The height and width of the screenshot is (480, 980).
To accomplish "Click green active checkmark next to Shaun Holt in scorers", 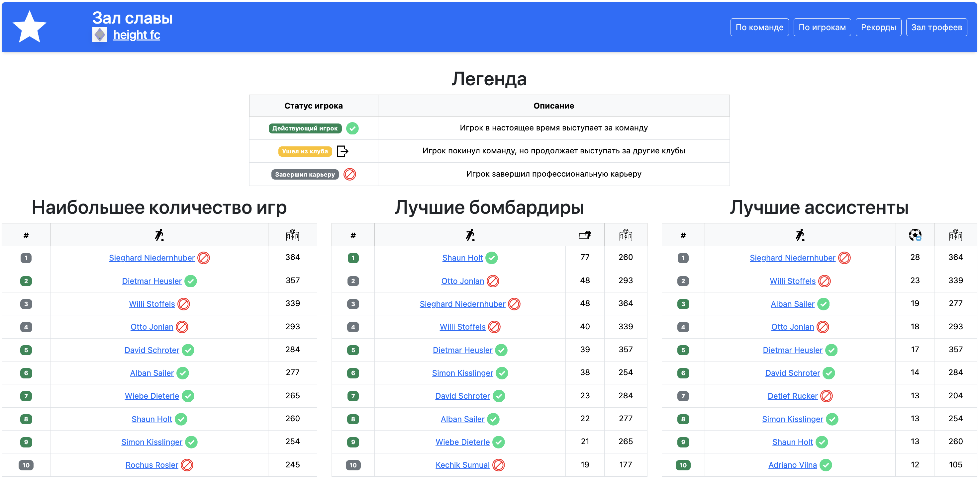I will click(492, 258).
